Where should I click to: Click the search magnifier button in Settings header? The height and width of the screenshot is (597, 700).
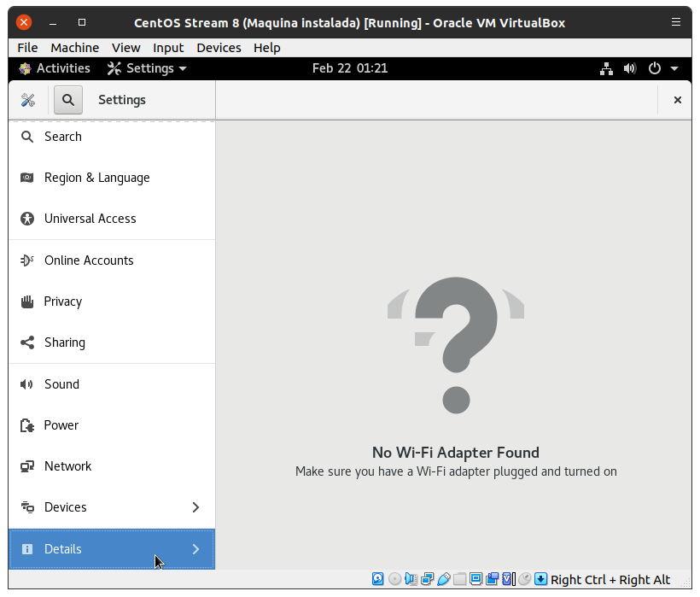tap(68, 100)
